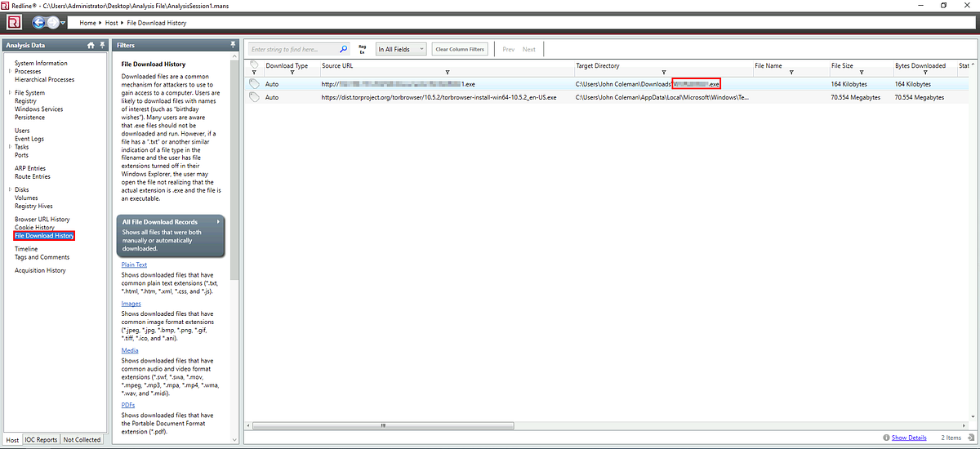Pin the Filters panel
The image size is (980, 449).
[x=234, y=45]
